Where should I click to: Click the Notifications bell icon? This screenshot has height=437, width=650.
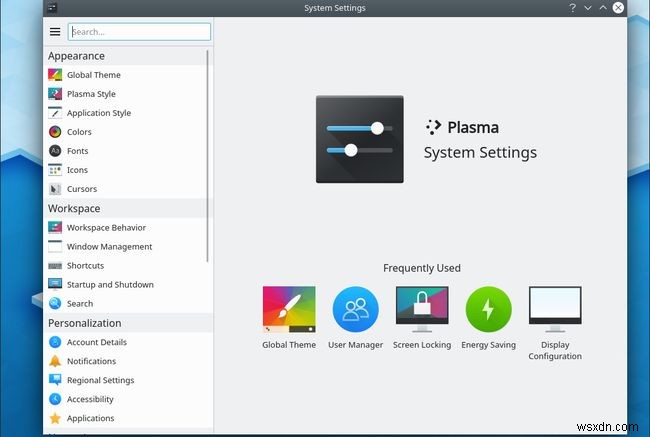tap(55, 361)
